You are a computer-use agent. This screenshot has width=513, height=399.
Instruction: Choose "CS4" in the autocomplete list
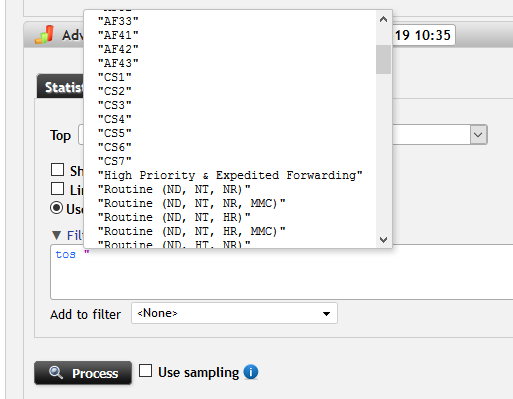(x=115, y=119)
